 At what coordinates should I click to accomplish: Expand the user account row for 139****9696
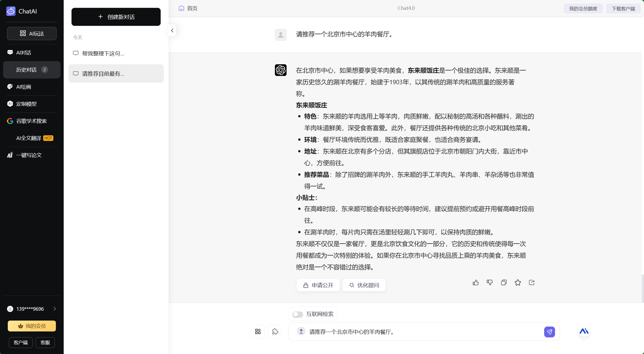[x=54, y=309]
